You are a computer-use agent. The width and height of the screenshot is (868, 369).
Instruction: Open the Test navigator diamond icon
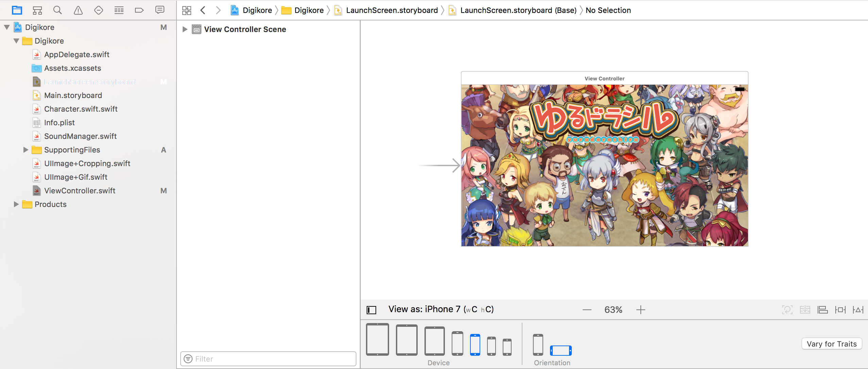coord(99,10)
